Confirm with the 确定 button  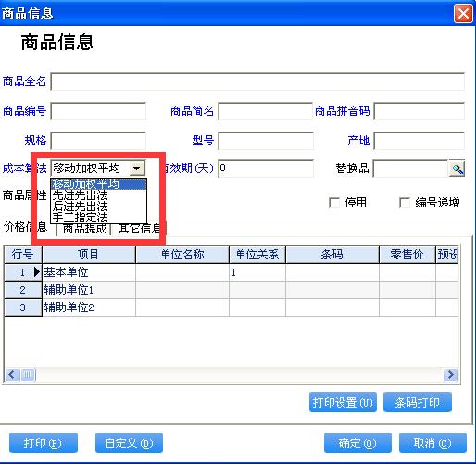357,443
